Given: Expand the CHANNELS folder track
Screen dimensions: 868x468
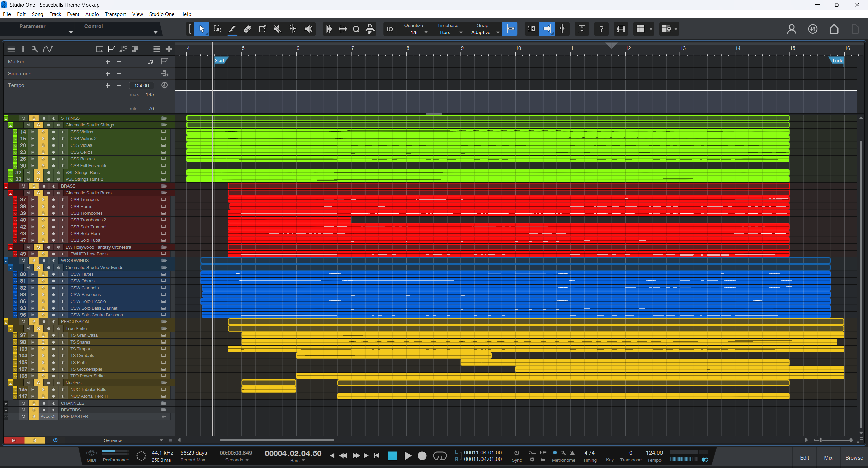Looking at the screenshot, I should point(6,404).
